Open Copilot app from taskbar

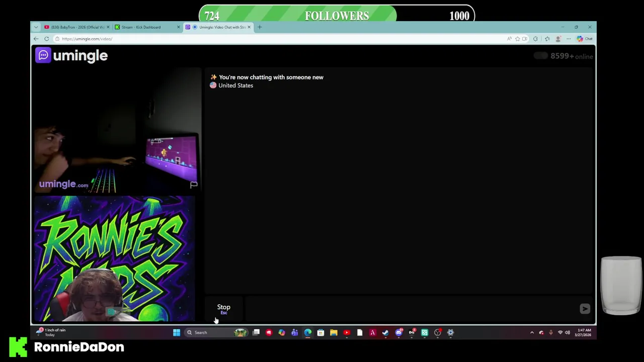point(282,332)
